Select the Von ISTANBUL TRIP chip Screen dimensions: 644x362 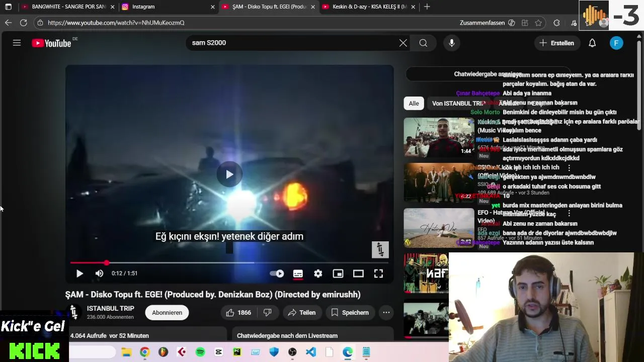(458, 104)
